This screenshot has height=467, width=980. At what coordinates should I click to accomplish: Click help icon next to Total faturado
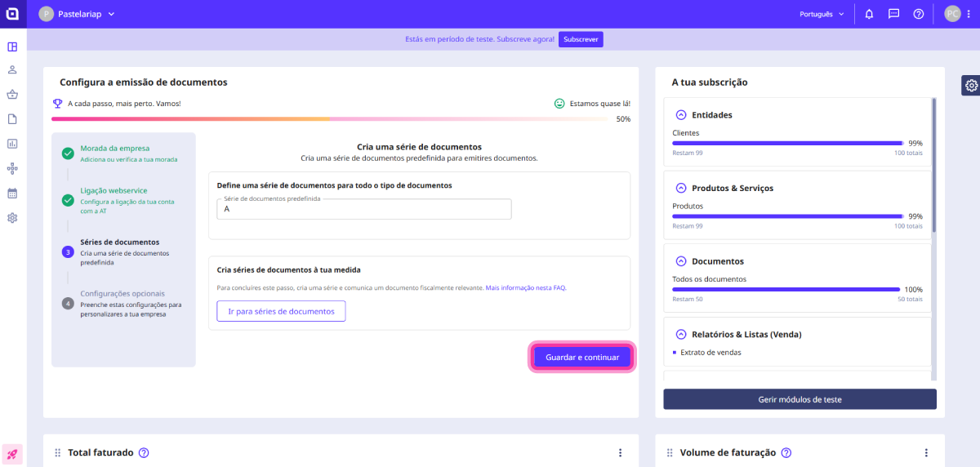pyautogui.click(x=144, y=452)
